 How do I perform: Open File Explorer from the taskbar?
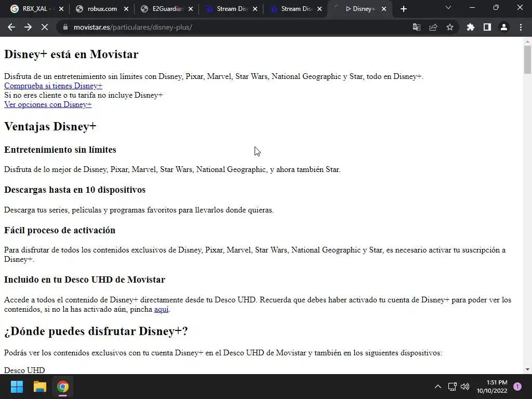point(39,387)
